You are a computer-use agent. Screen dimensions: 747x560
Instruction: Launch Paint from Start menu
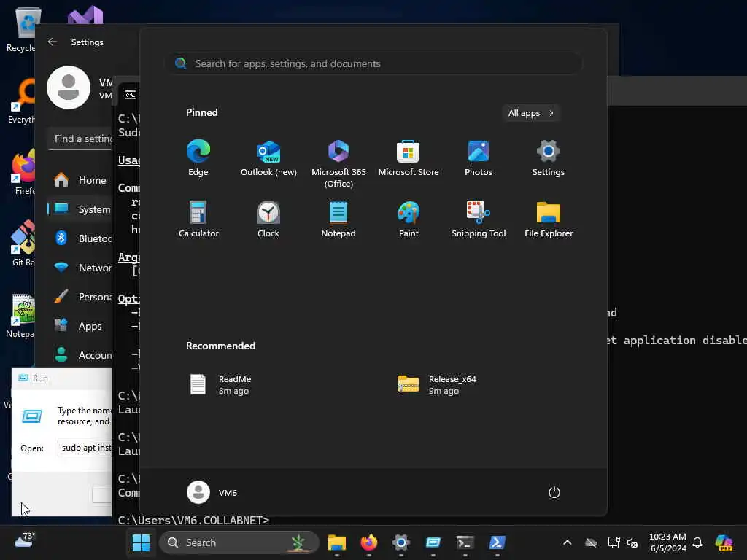pos(409,219)
